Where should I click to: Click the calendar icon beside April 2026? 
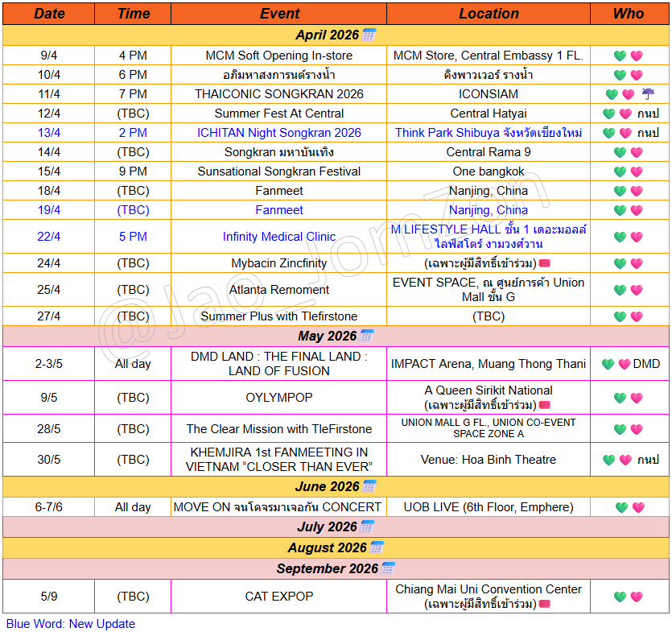(x=369, y=35)
